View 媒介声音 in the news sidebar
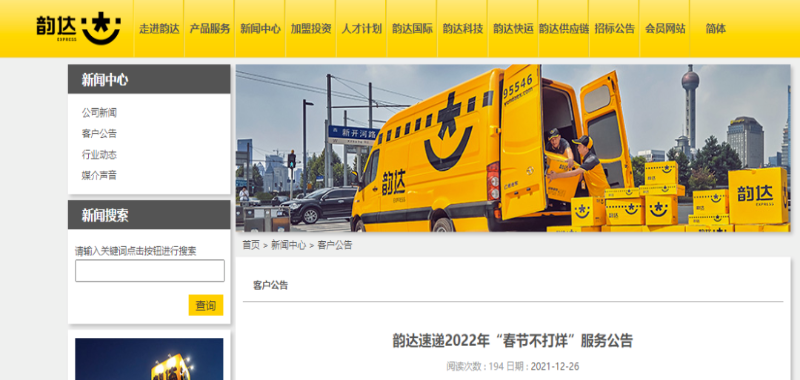 click(99, 175)
